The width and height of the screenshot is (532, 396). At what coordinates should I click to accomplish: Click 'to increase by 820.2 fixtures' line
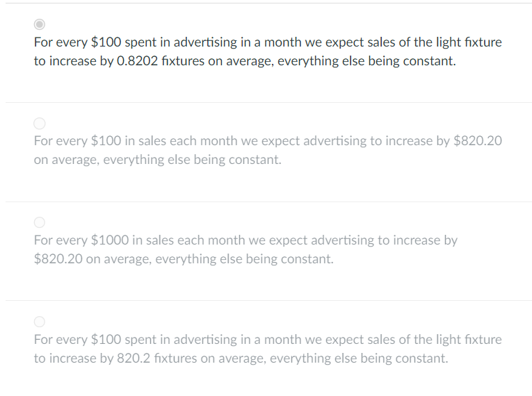tap(115, 358)
